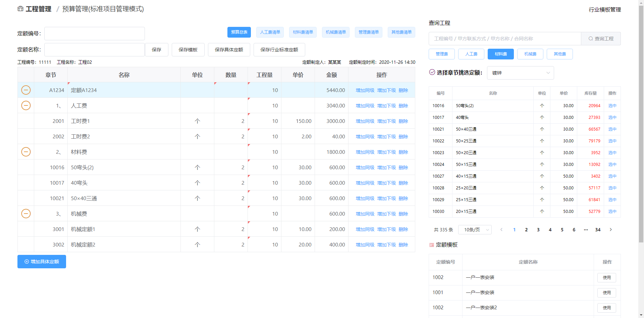Click the check-circle icon beside 选择章节挑选定额
644x318 pixels.
432,72
